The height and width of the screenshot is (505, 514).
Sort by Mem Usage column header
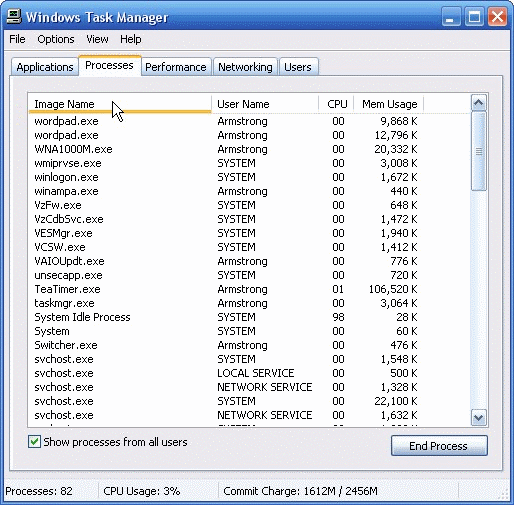[x=389, y=104]
